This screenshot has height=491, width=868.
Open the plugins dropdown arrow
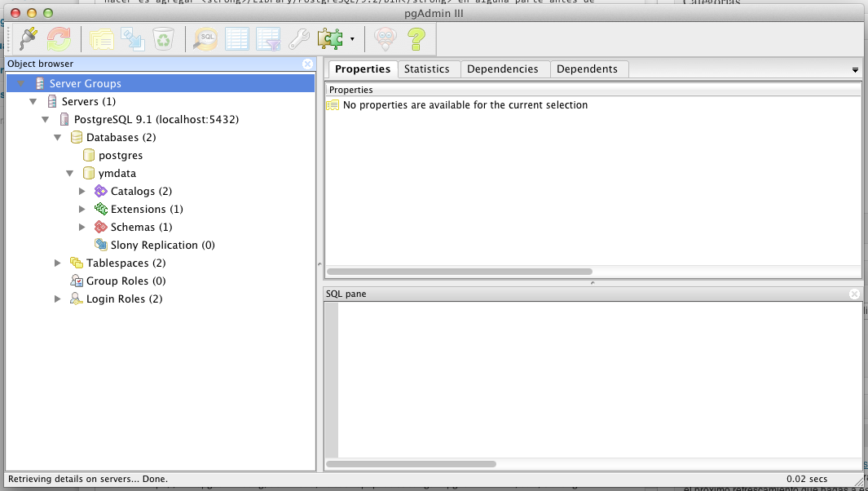(x=352, y=39)
